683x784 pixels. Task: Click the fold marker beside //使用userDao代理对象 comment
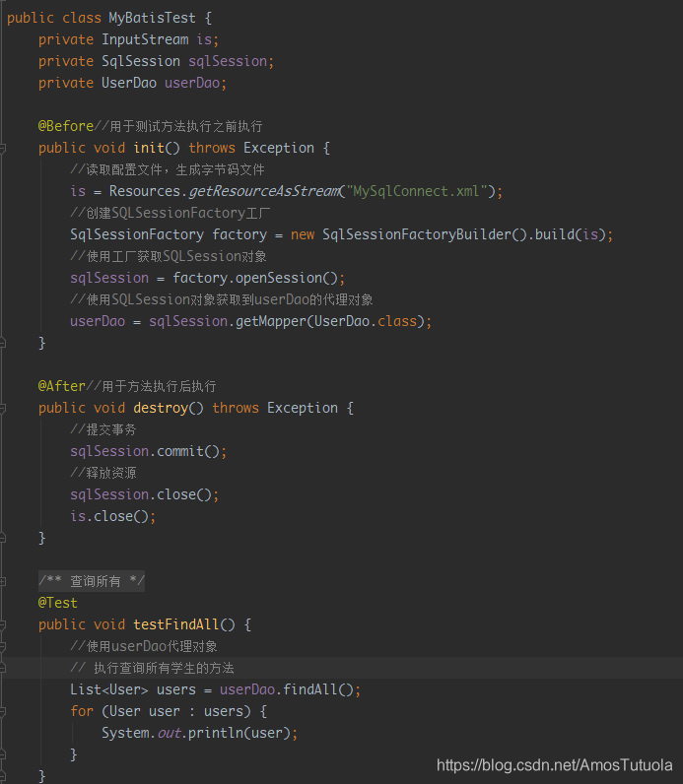3,646
